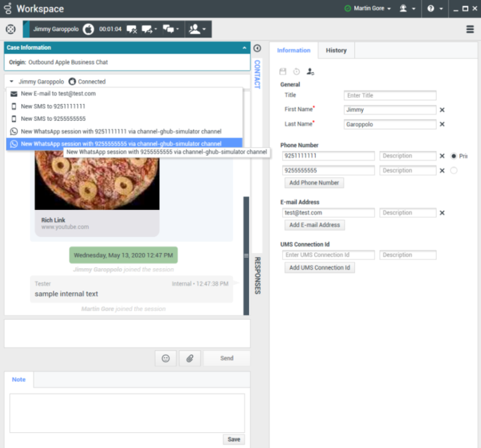Click the Add UMS Connection Id button
481x448 pixels.
(x=319, y=268)
